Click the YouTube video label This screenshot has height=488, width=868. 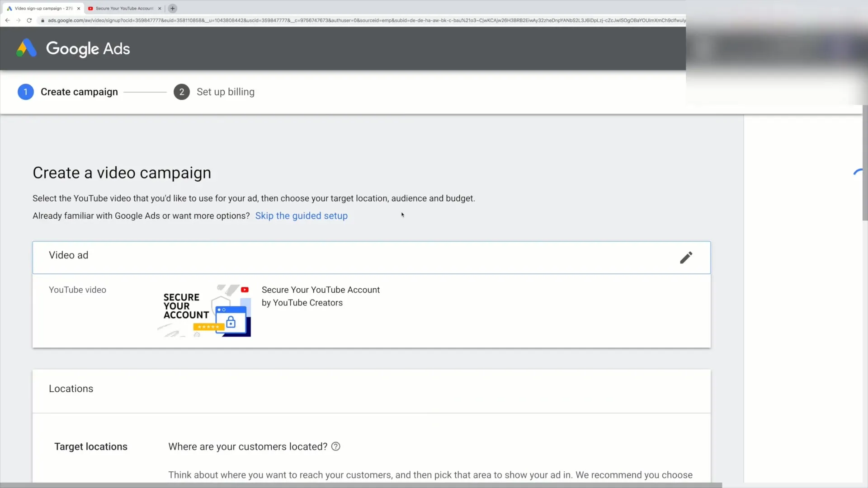[77, 290]
